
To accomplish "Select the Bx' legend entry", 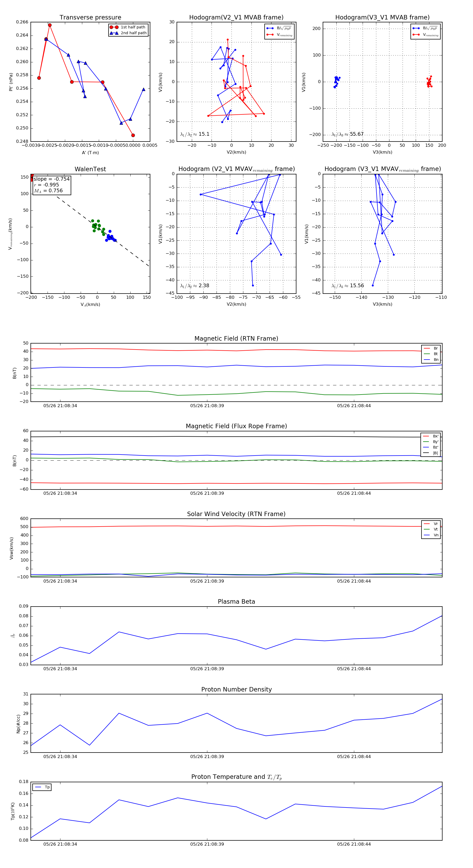I will (x=431, y=436).
